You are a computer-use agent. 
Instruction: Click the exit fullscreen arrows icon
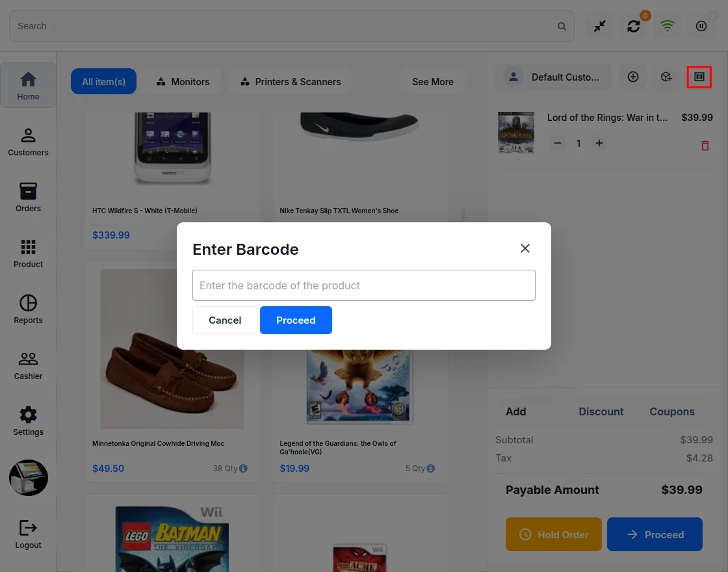click(599, 26)
